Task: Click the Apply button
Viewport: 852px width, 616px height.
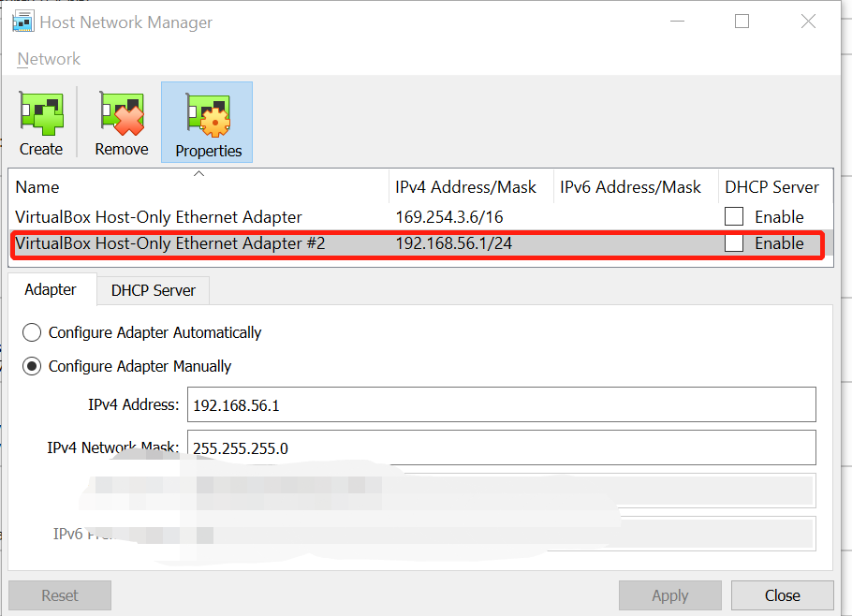Action: click(x=669, y=595)
